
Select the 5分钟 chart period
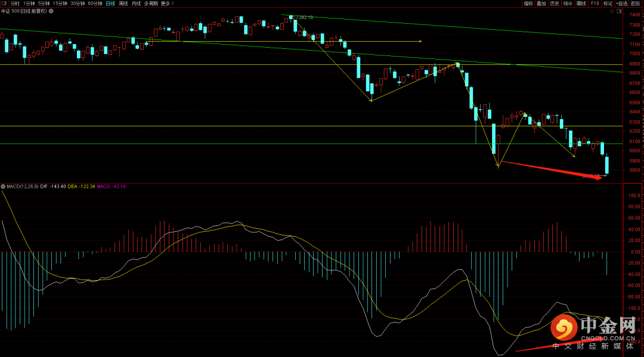(44, 4)
